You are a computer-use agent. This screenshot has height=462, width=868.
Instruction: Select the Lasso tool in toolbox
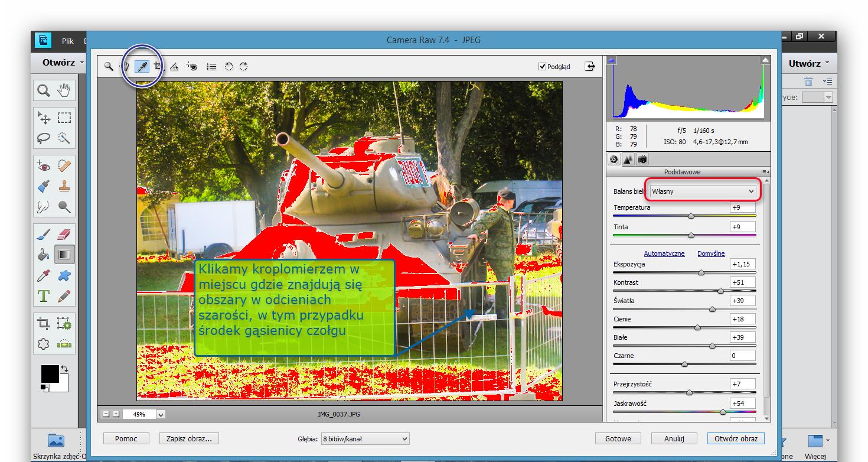(x=44, y=138)
